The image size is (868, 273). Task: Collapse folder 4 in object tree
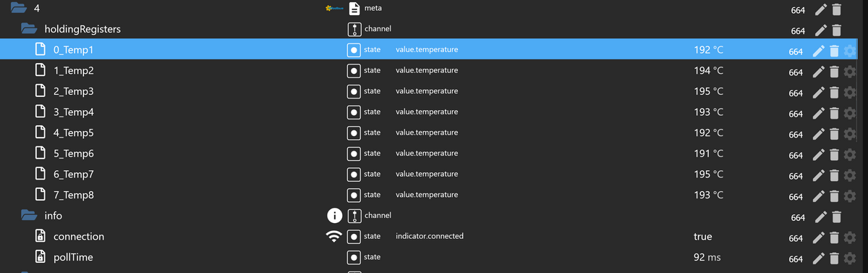10,9
